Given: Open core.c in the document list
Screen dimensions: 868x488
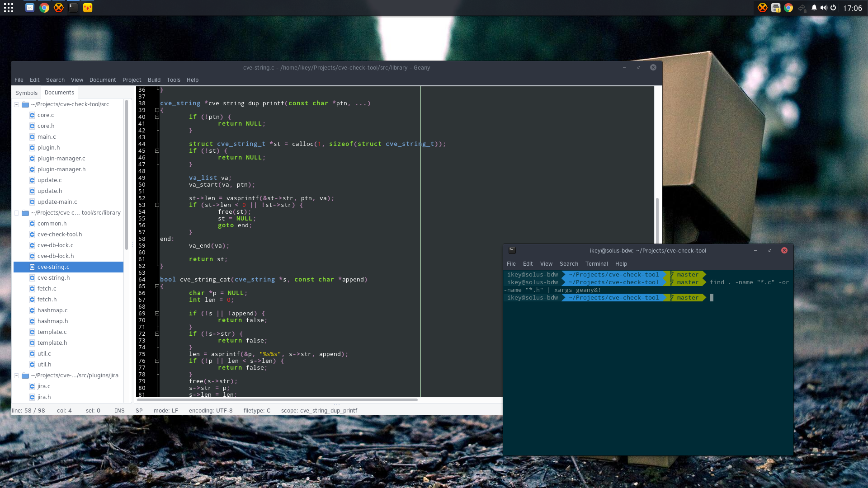Looking at the screenshot, I should tap(46, 115).
